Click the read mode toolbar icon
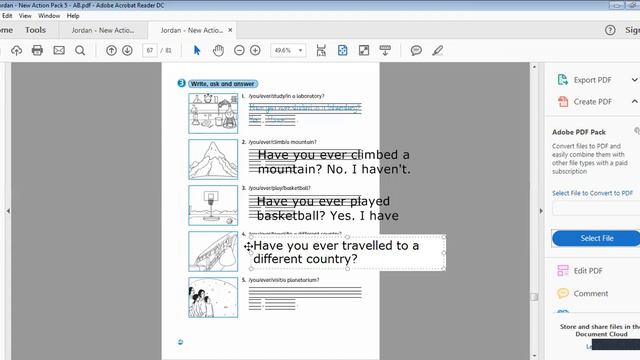The width and height of the screenshot is (640, 360). click(385, 50)
